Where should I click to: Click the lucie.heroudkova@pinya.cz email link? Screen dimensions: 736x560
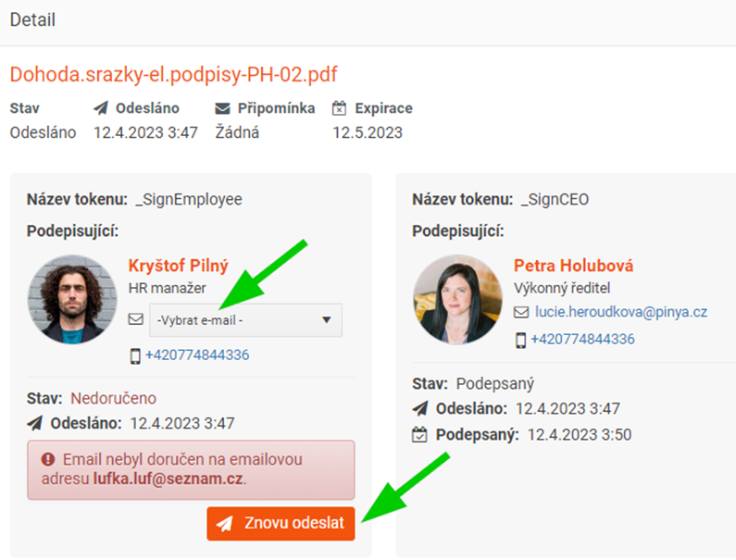click(621, 312)
